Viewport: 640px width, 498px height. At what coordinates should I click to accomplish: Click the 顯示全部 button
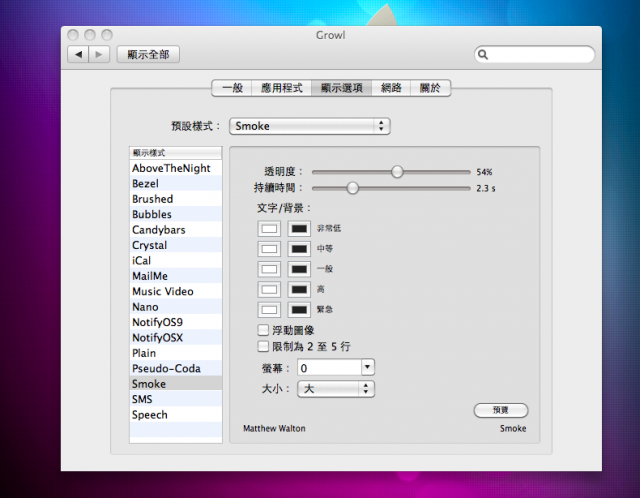tap(148, 54)
